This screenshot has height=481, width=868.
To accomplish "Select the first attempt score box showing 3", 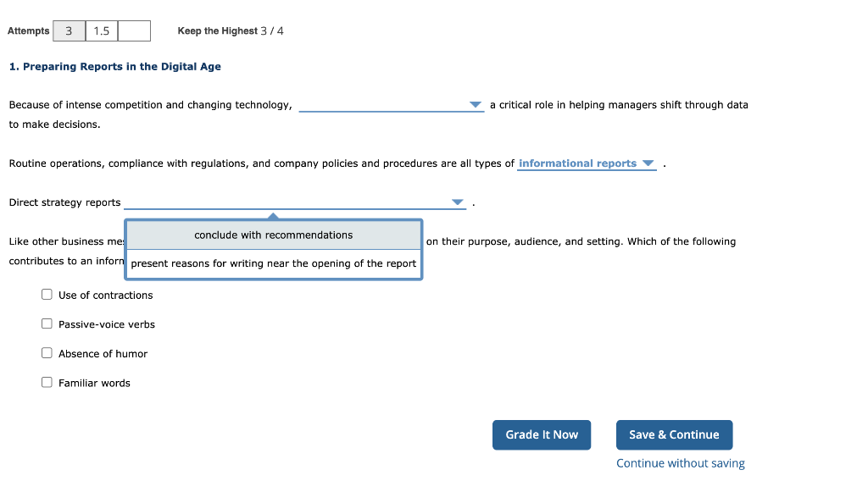I will pos(70,31).
